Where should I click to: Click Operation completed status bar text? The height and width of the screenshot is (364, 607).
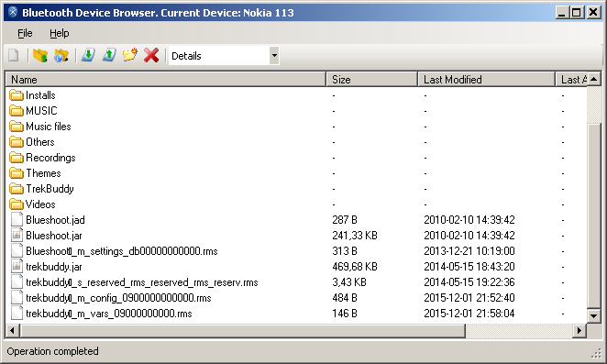tap(52, 351)
